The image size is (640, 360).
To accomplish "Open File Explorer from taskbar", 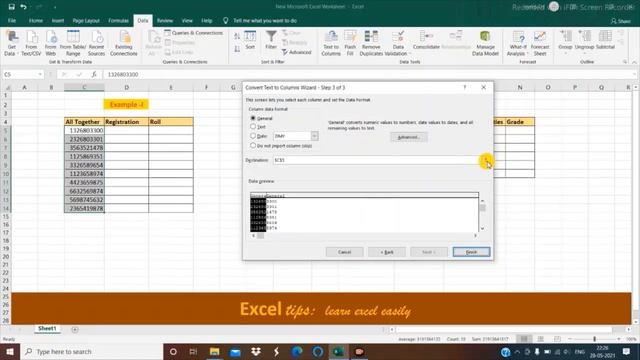I will pos(214,351).
